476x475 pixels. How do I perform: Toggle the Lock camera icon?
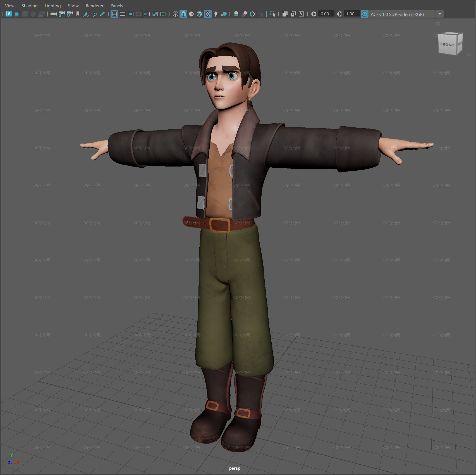coord(61,14)
